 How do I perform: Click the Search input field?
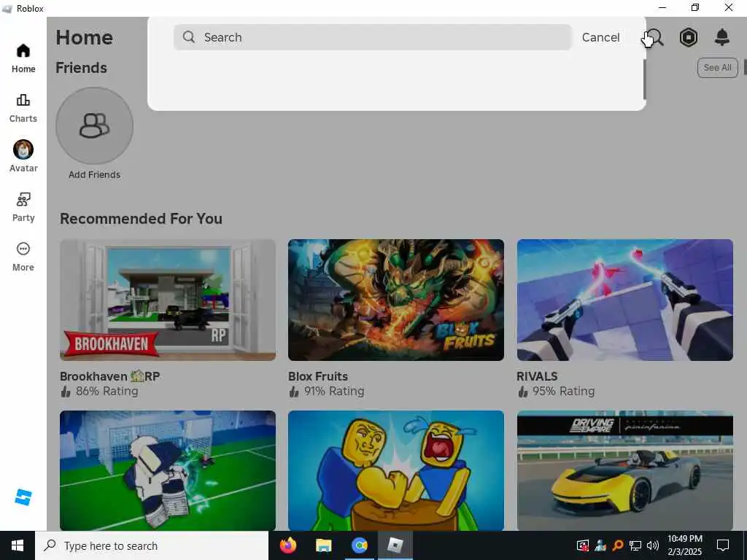(372, 37)
